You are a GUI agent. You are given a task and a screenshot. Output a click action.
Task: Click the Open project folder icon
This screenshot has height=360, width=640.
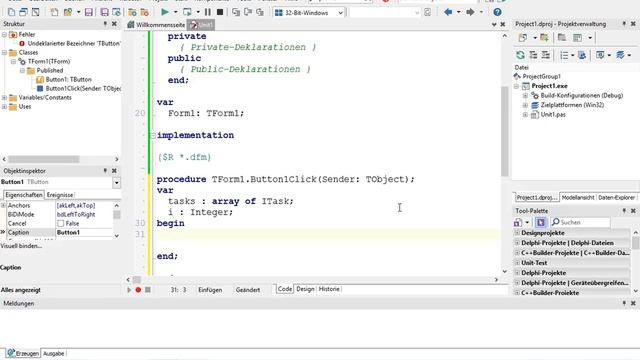(x=132, y=12)
